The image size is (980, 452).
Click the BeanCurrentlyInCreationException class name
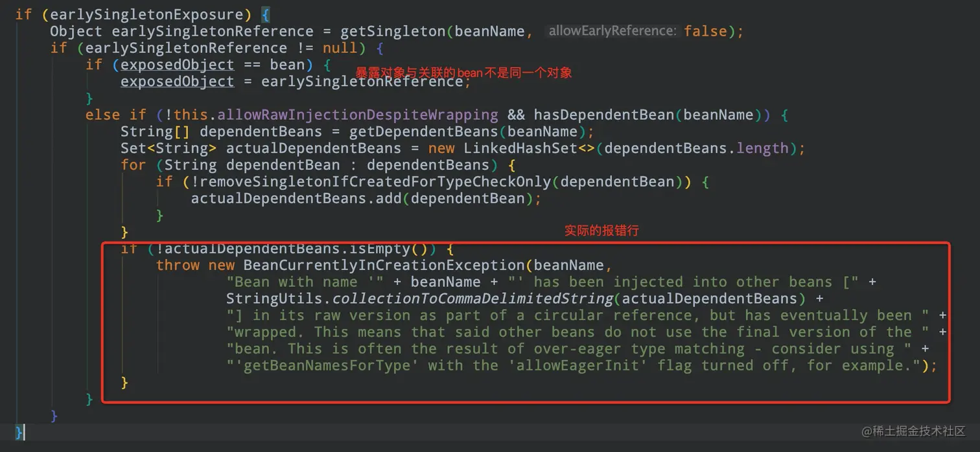click(x=384, y=266)
